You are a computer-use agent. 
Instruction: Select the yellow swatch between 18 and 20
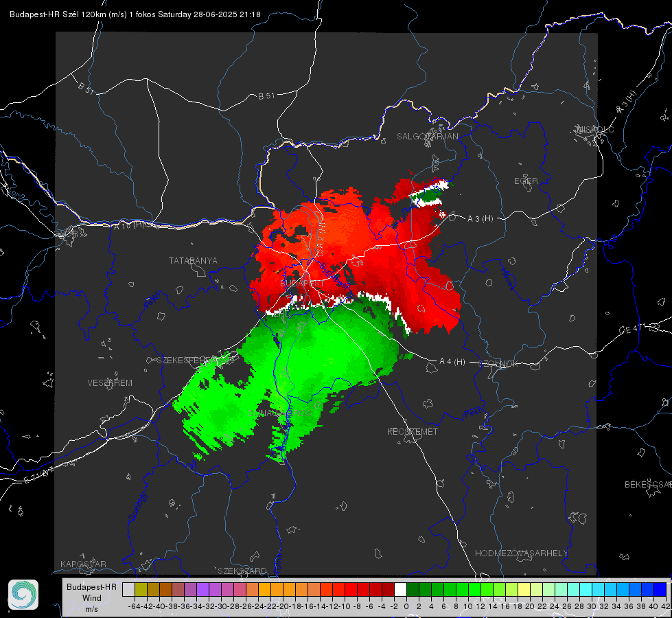click(524, 589)
